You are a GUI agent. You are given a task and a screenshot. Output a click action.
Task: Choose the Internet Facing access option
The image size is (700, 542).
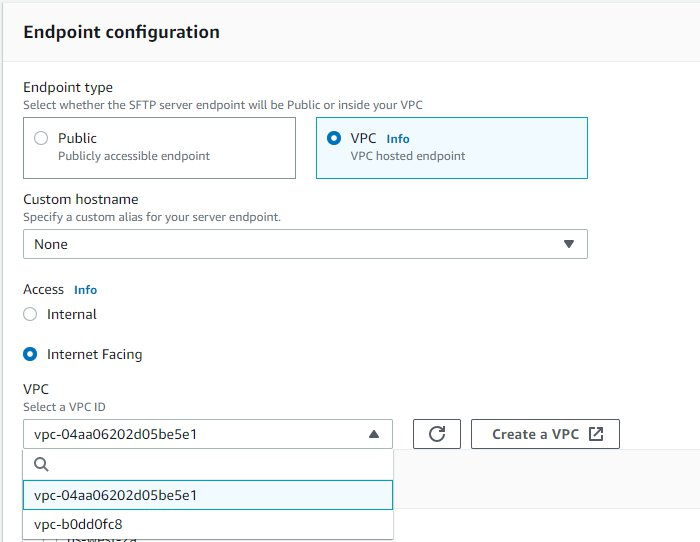30,354
